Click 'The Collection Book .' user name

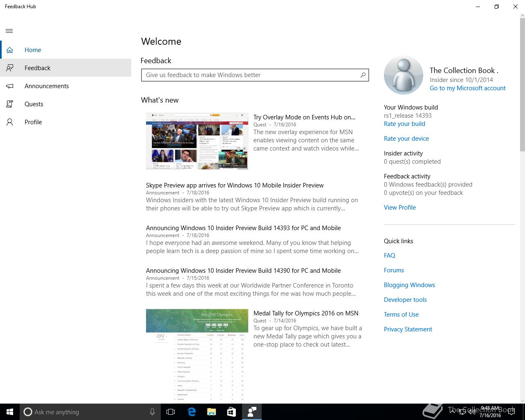[464, 71]
